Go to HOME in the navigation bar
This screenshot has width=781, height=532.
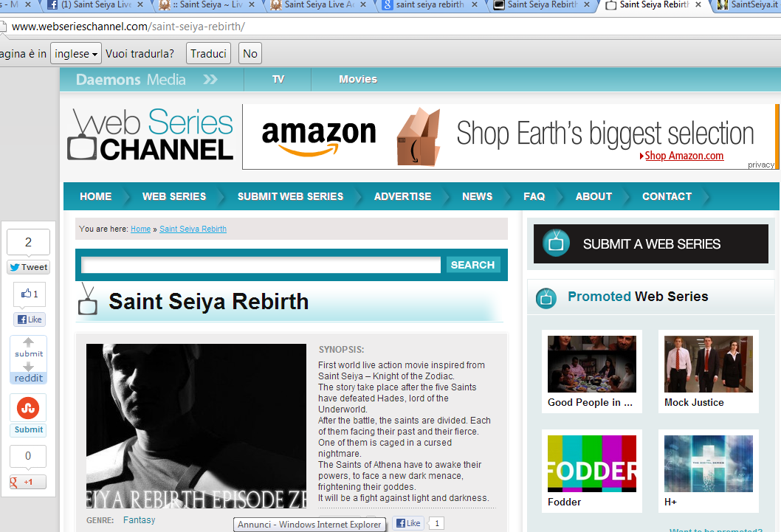click(x=96, y=196)
